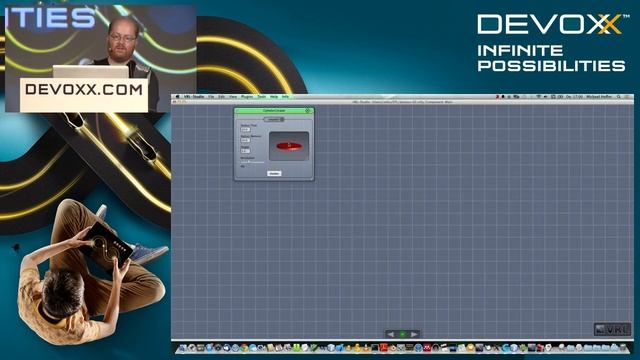Open the Info menu
This screenshot has width=640, height=360.
(285, 97)
